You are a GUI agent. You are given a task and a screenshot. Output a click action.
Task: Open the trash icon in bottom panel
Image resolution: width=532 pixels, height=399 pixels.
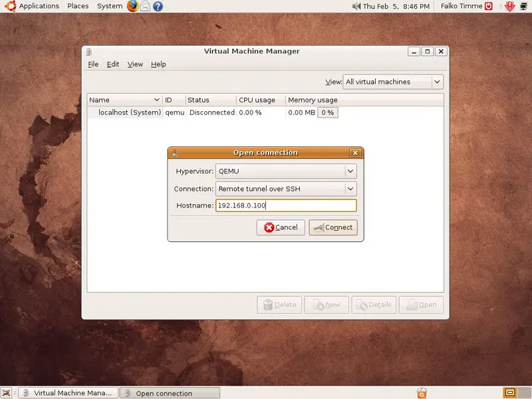click(x=422, y=392)
